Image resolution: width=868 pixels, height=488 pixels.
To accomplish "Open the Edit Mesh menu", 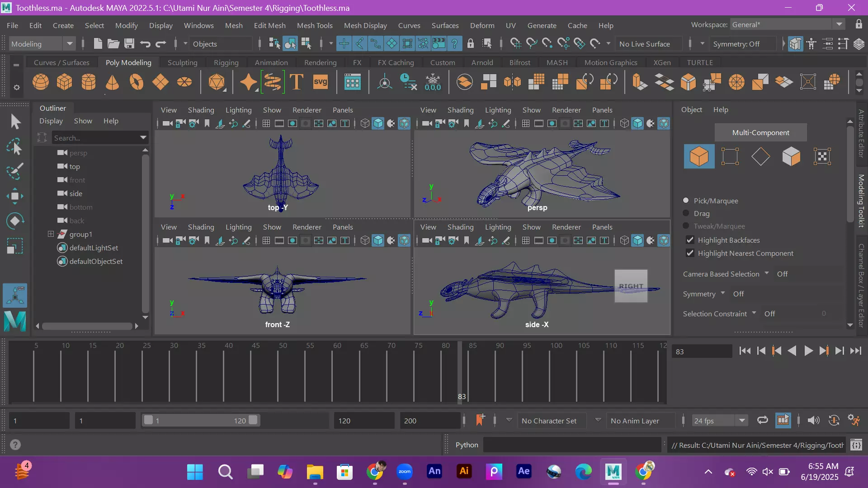I will tap(269, 25).
